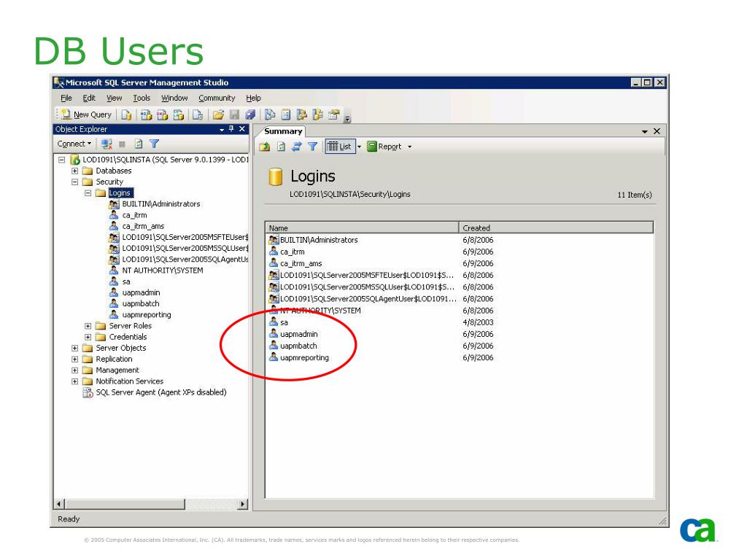Select the uapmadmin login in the Summary list
The width and height of the screenshot is (747, 560).
click(298, 334)
